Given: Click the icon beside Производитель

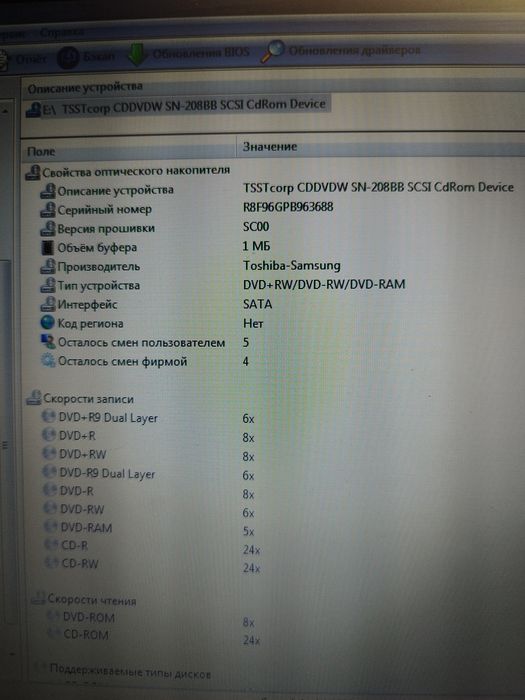Looking at the screenshot, I should (47, 267).
